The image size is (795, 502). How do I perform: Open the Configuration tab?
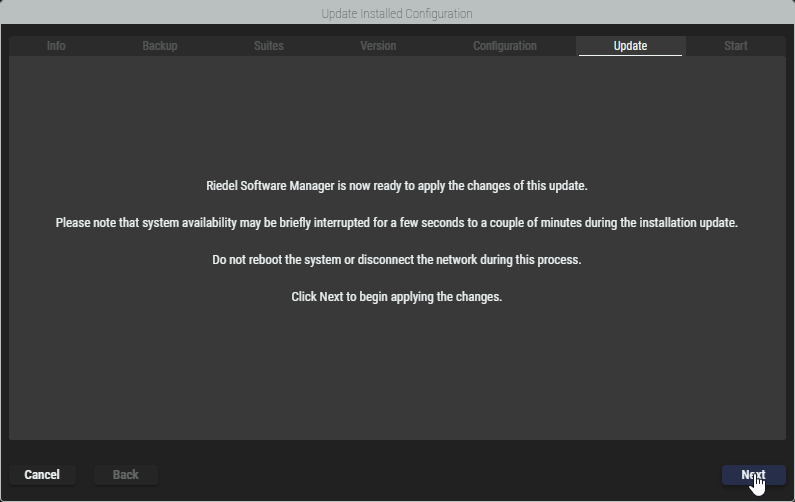tap(504, 46)
